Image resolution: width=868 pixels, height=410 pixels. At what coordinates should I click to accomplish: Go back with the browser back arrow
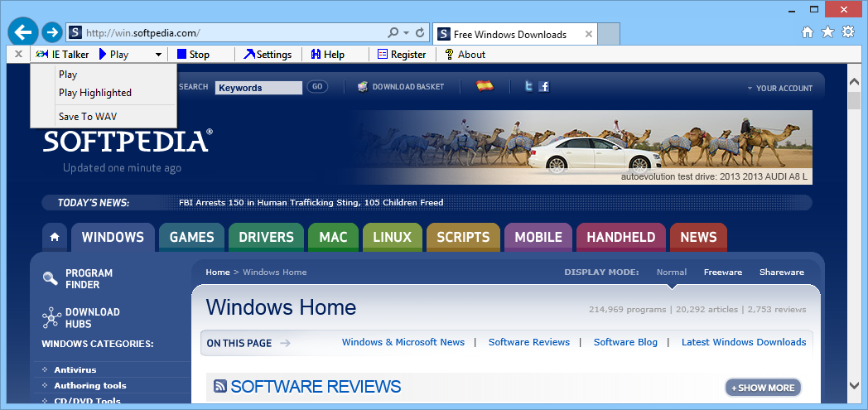(22, 32)
